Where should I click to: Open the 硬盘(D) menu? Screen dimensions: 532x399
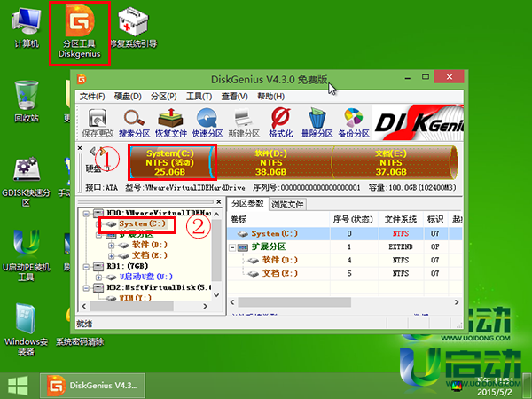tap(128, 97)
